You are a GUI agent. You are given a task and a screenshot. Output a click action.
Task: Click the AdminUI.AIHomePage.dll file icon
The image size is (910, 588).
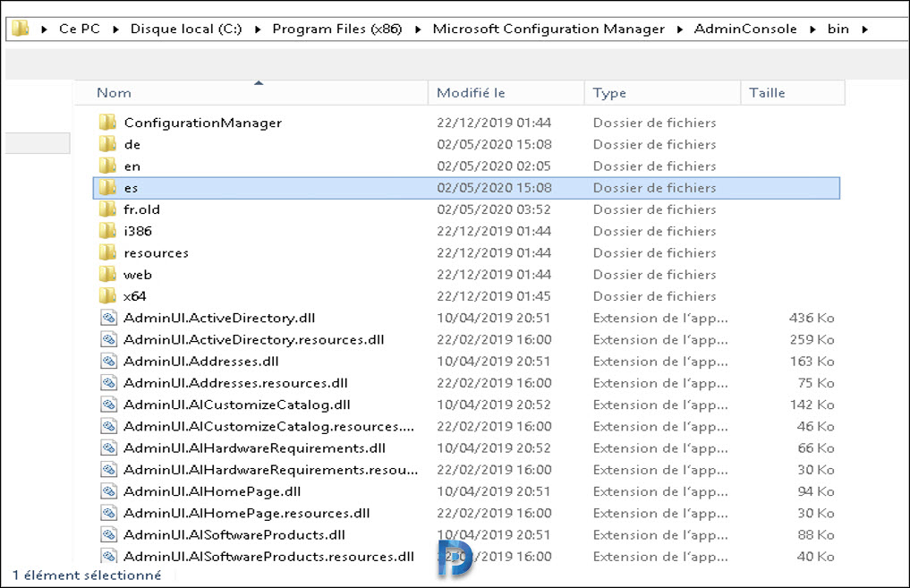tap(108, 491)
